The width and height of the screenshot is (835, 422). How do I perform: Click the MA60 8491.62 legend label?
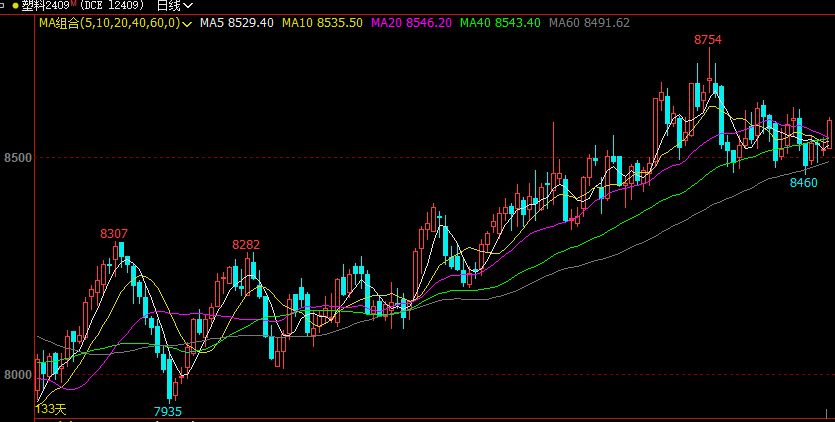pos(590,22)
